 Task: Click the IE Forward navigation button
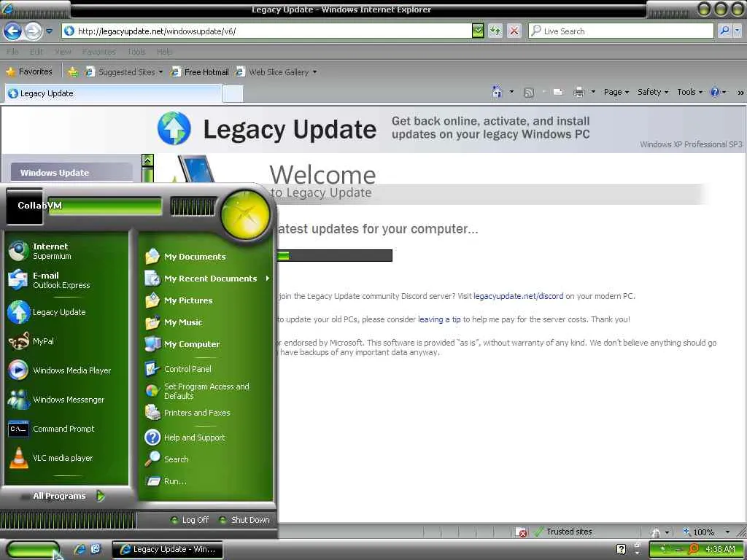tap(33, 31)
